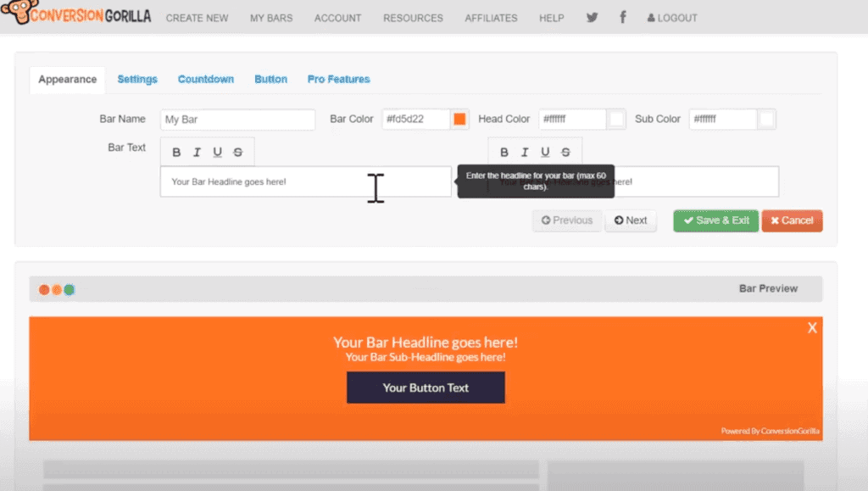868x491 pixels.
Task: Switch to the Countdown tab
Action: coord(205,79)
